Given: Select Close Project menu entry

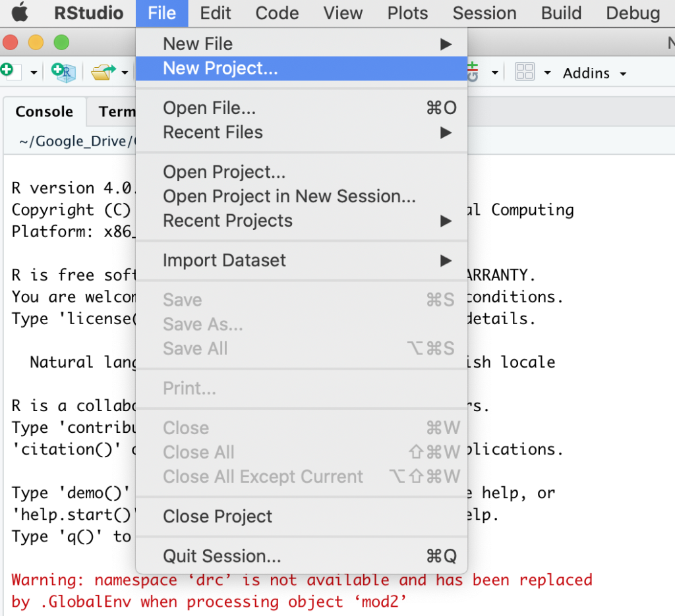Looking at the screenshot, I should [301, 517].
